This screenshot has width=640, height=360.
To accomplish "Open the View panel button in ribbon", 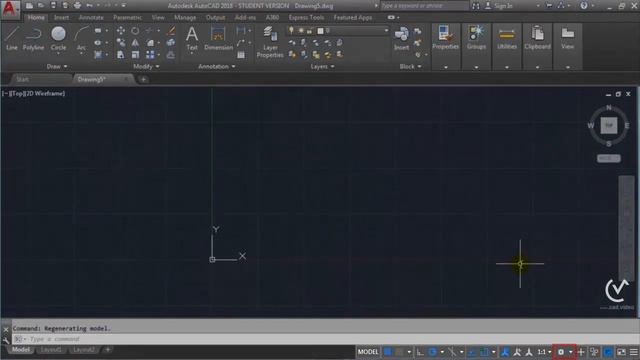I will pyautogui.click(x=568, y=38).
